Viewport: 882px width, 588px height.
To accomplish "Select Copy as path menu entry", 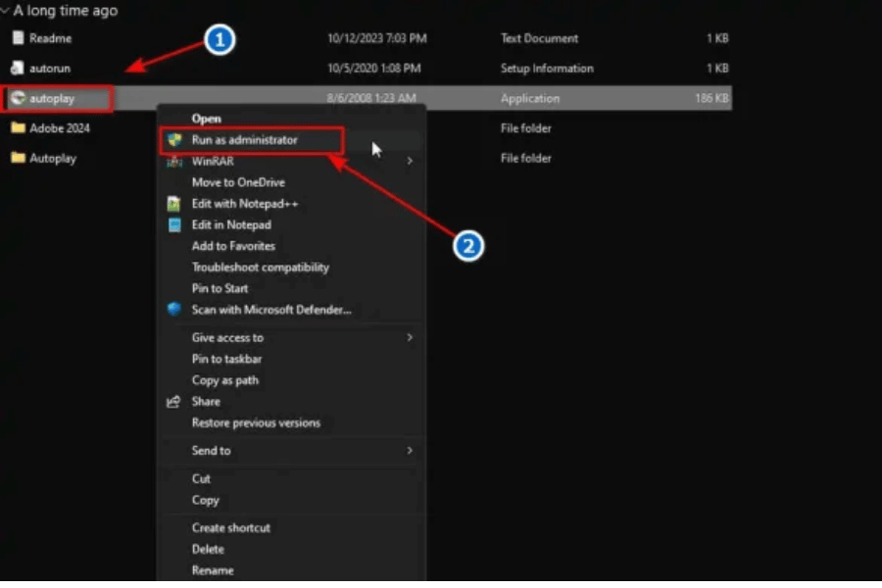I will (x=224, y=380).
